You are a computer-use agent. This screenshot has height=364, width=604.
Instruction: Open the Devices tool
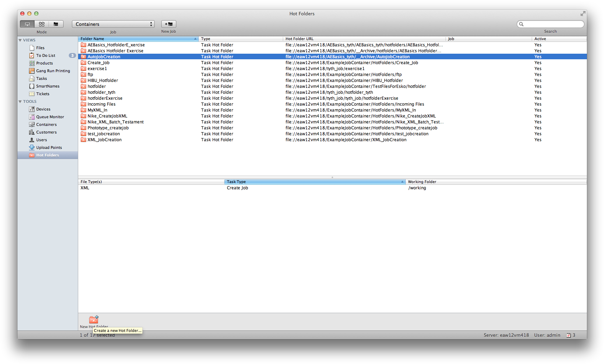click(x=43, y=109)
